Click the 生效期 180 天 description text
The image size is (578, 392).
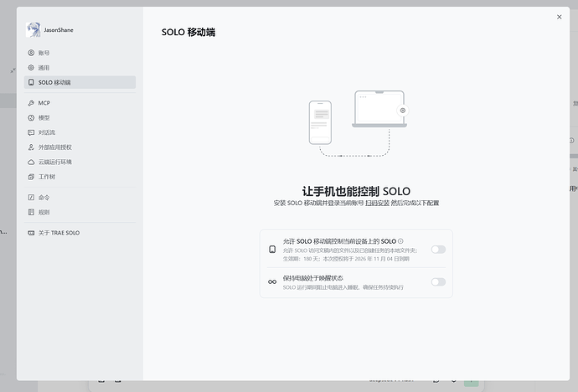pyautogui.click(x=346, y=259)
